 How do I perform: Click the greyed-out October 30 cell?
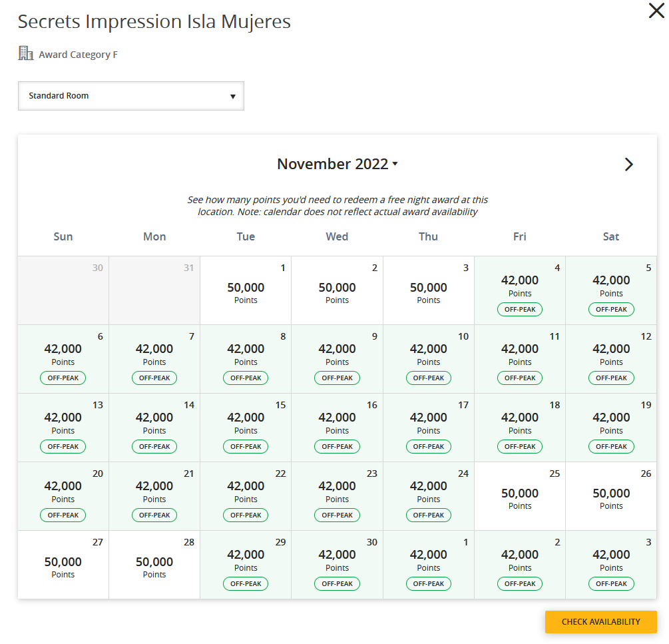tap(63, 290)
